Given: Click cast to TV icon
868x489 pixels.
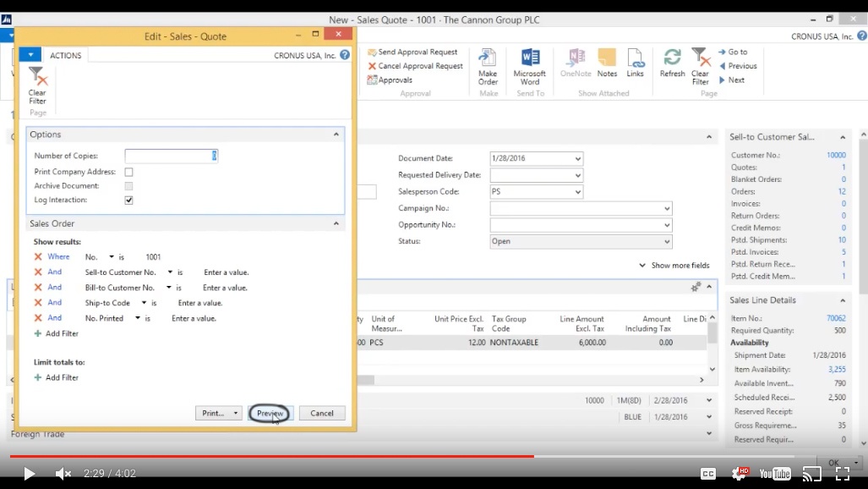Looking at the screenshot, I should [812, 474].
